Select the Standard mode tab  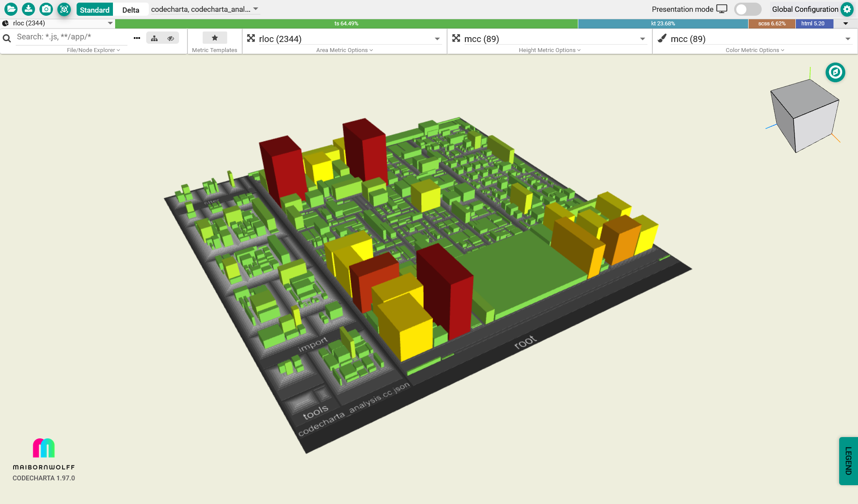[x=95, y=10]
